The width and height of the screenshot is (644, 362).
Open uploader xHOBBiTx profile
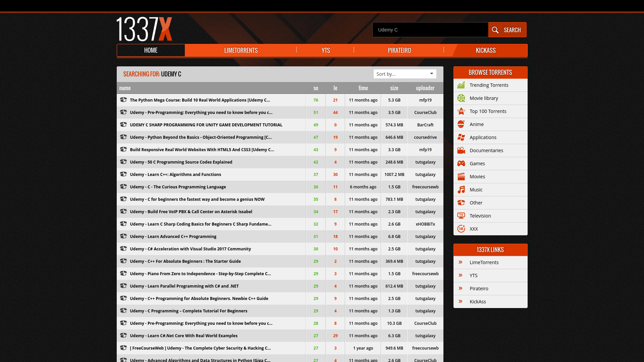(x=425, y=224)
